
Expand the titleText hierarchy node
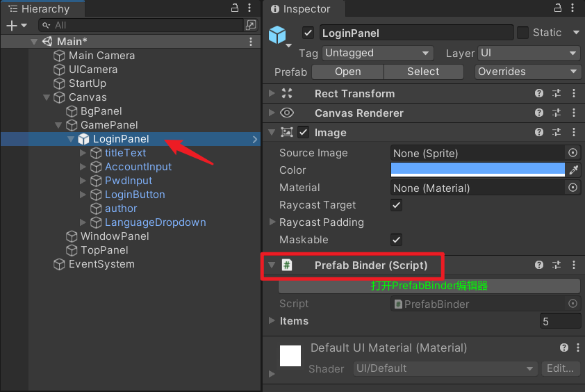tap(83, 153)
